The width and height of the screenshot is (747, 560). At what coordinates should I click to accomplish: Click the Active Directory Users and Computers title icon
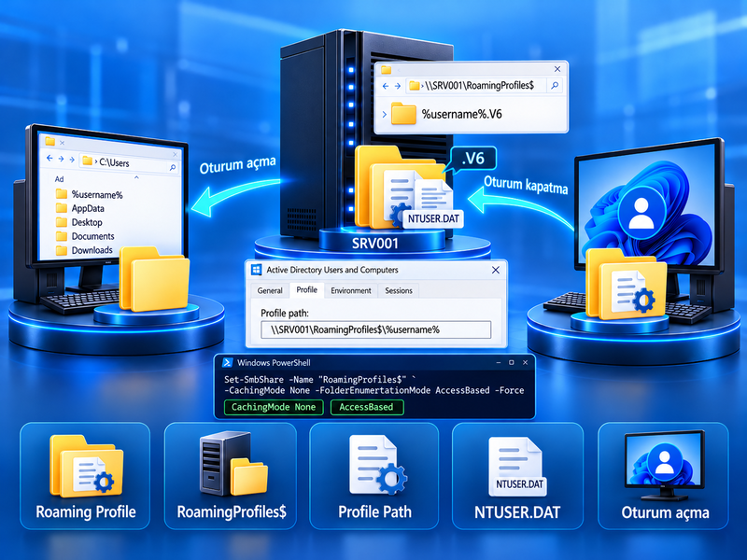click(256, 270)
